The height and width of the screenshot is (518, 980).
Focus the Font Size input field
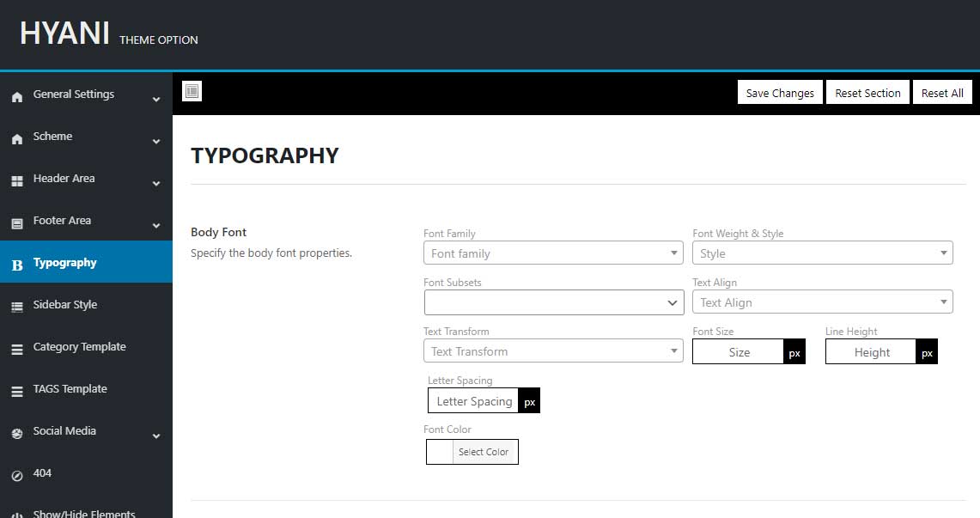coord(738,352)
